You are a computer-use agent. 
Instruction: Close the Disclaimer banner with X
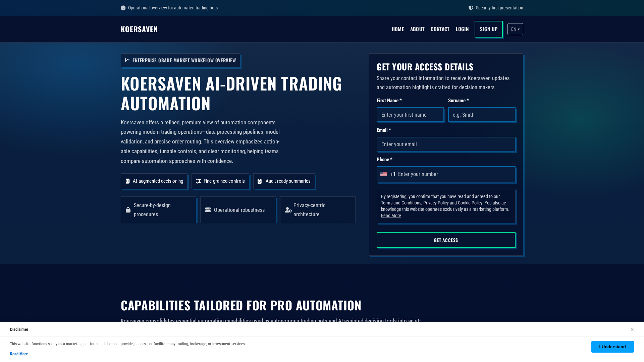tap(632, 329)
